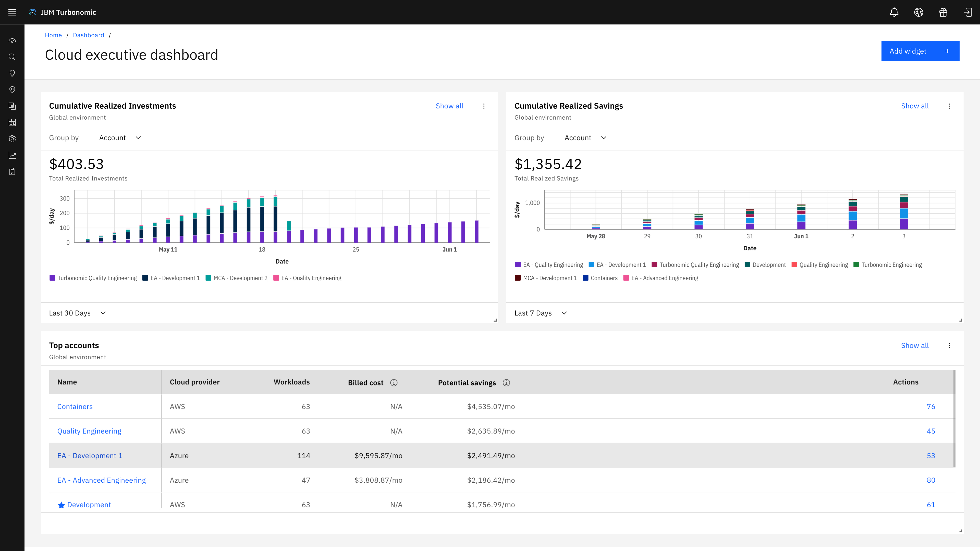Screen dimensions: 980x551
Task: Click Show all in Cumulative Realized Savings
Action: click(915, 106)
